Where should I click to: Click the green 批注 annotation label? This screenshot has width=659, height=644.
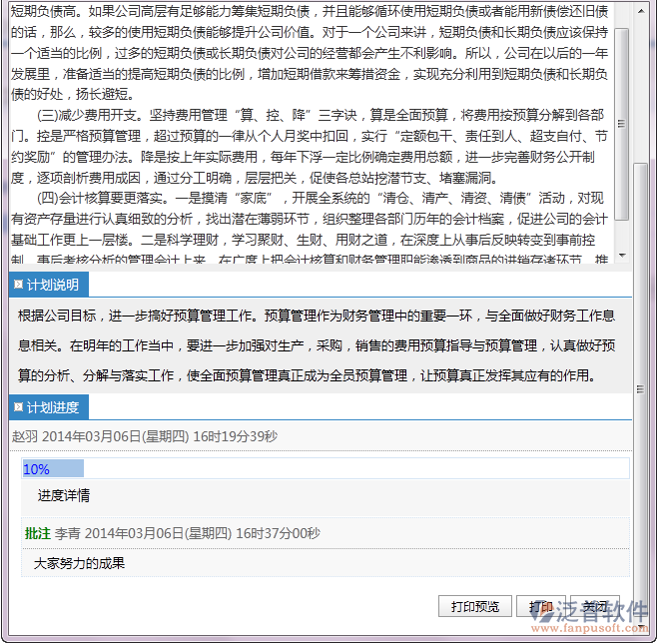tap(37, 533)
